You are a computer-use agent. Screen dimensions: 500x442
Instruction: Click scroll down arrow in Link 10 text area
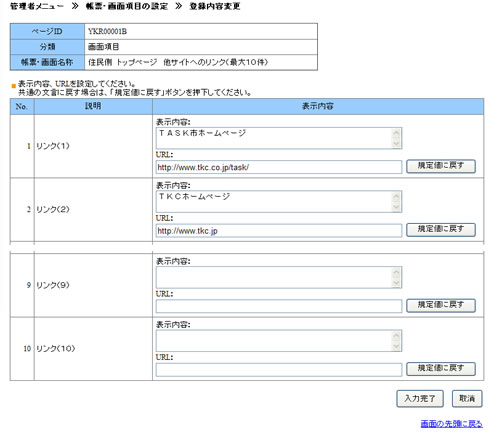396,346
